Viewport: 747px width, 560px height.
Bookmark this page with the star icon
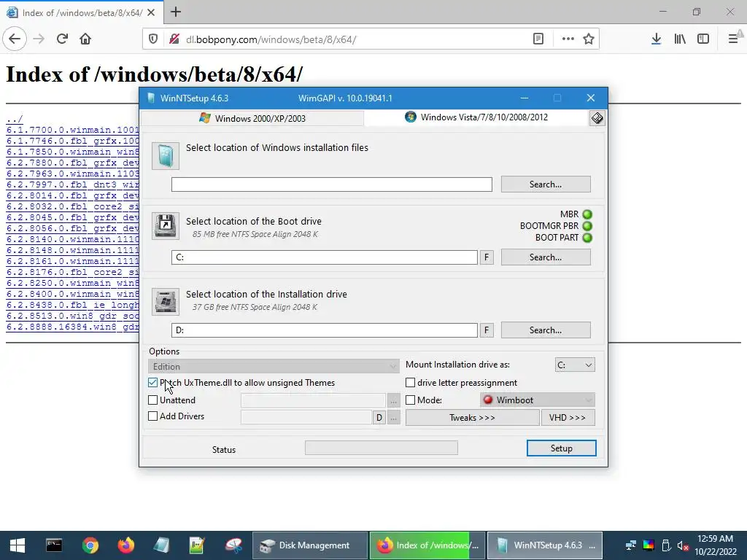point(589,39)
